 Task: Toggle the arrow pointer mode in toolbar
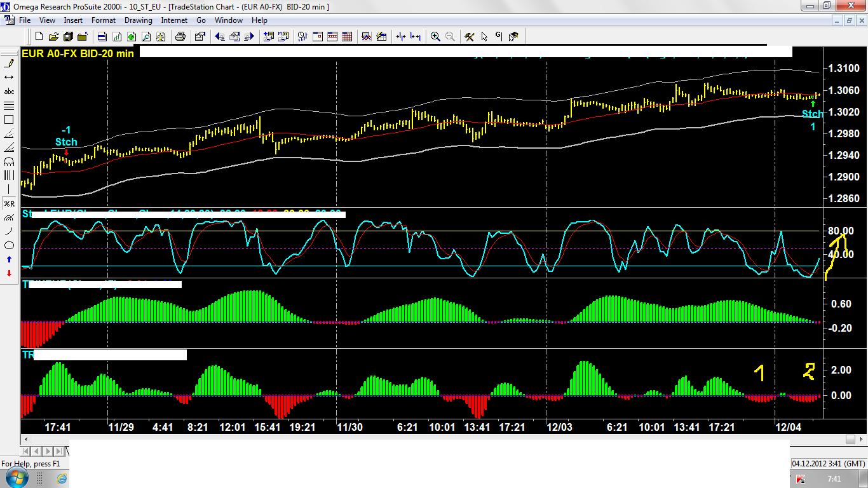tap(484, 36)
